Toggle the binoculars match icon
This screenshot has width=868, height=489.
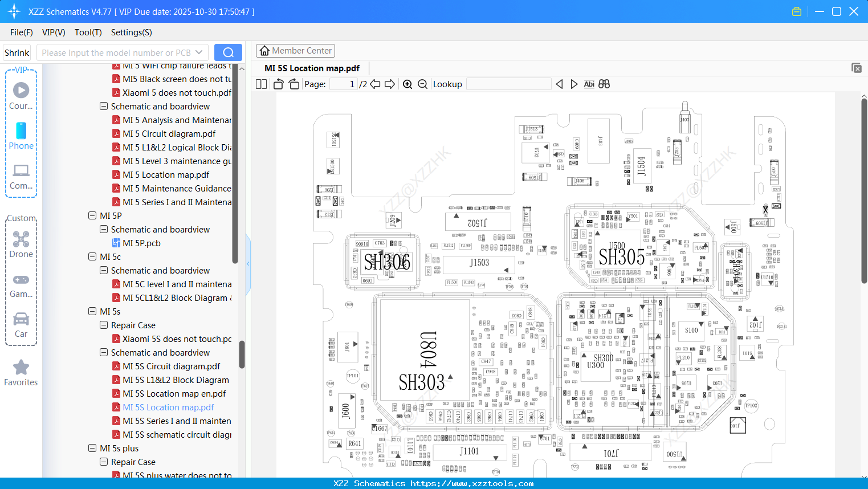(604, 84)
